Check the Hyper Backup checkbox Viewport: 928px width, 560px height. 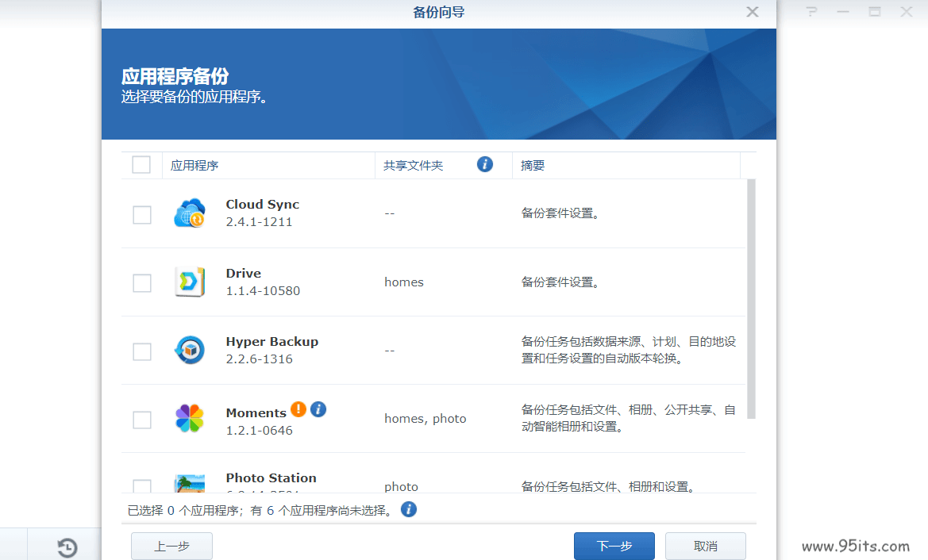point(142,351)
